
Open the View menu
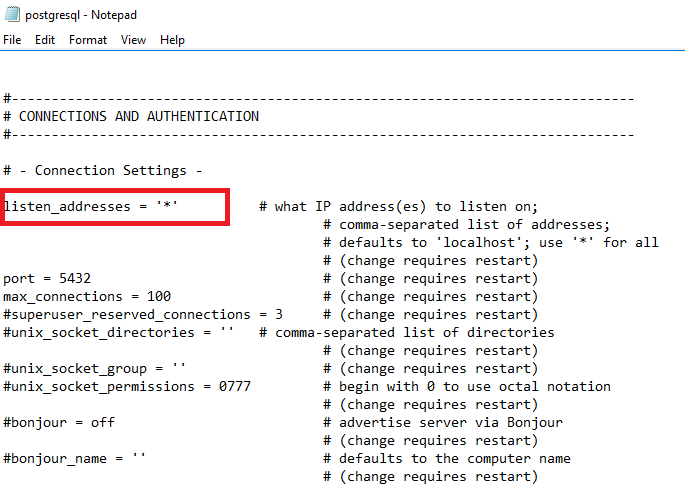point(133,40)
